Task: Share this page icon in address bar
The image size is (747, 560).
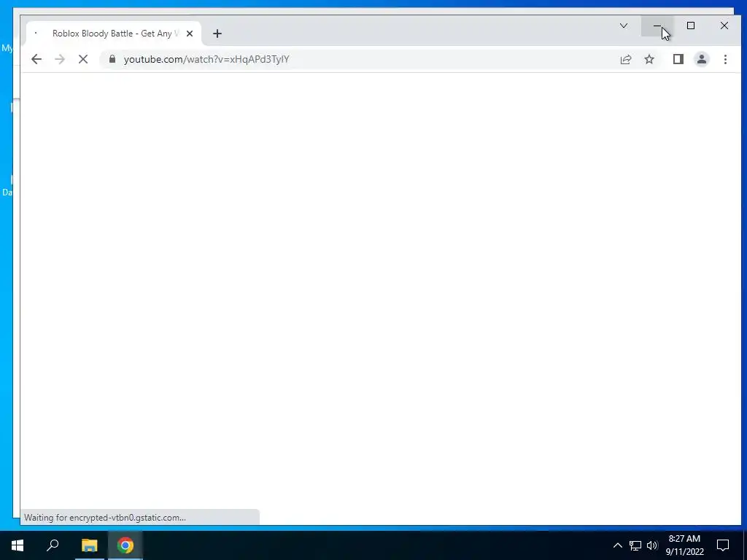Action: coord(625,59)
